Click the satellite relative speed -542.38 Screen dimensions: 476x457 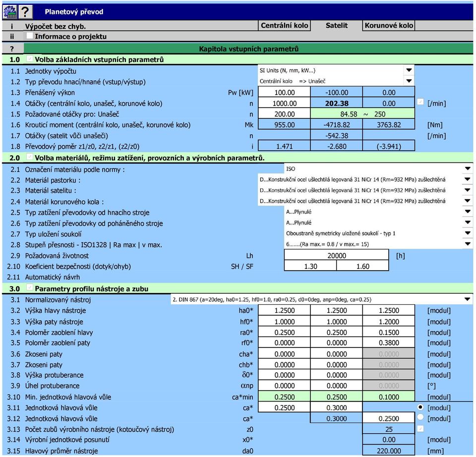pos(336,136)
